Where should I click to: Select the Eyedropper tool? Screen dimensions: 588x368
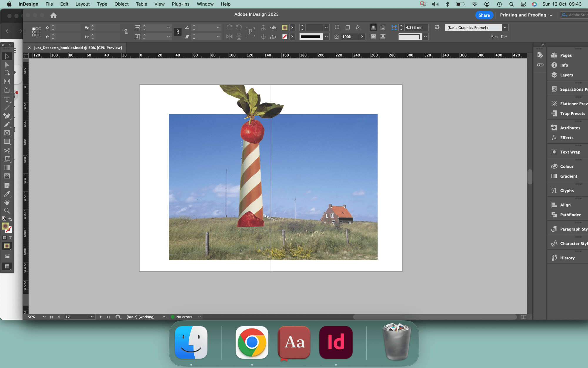pos(7,194)
